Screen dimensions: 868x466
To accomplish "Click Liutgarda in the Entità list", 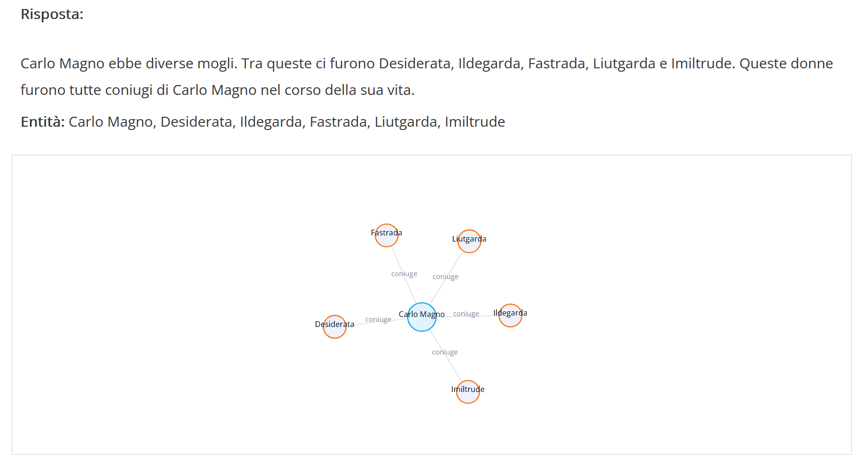I will [x=406, y=122].
